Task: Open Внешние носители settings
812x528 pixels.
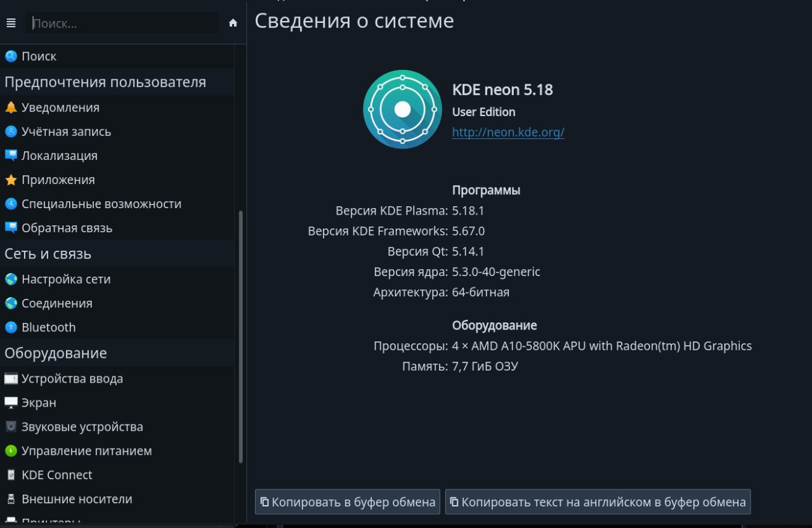Action: pyautogui.click(x=117, y=499)
